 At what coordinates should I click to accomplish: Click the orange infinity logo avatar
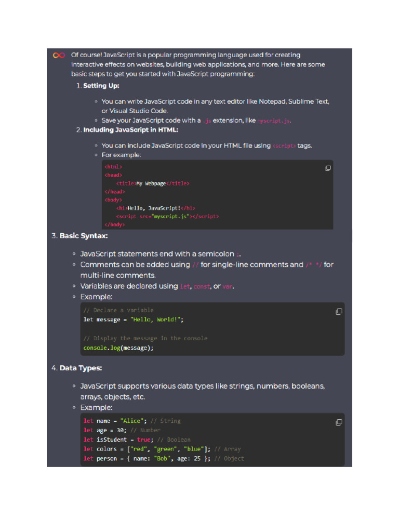tap(59, 56)
